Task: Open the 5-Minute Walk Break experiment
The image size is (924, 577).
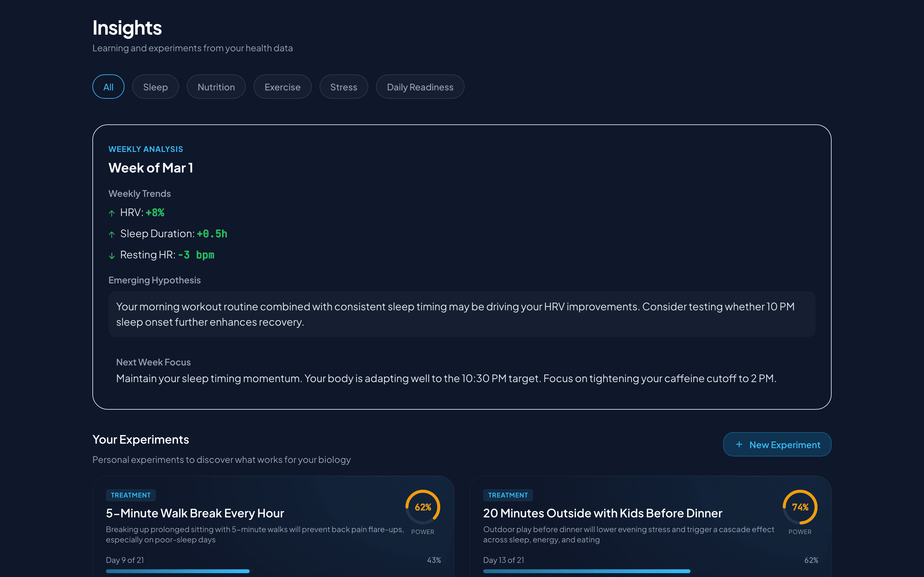Action: click(195, 513)
